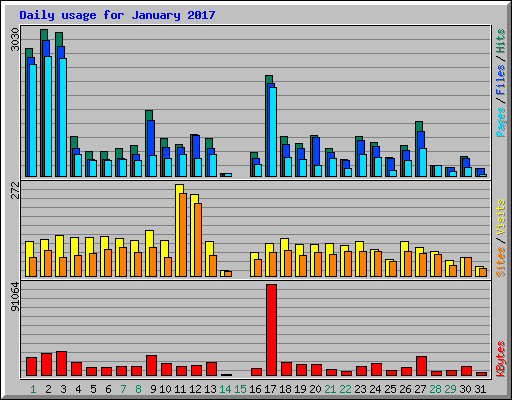Click the 3030 hits axis value

pos(15,39)
